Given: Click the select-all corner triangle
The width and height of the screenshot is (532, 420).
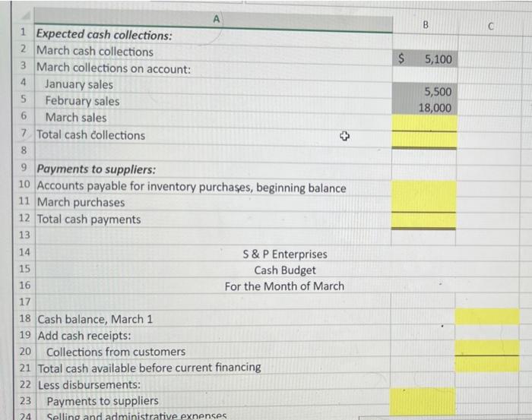Looking at the screenshot, I should coord(25,15).
